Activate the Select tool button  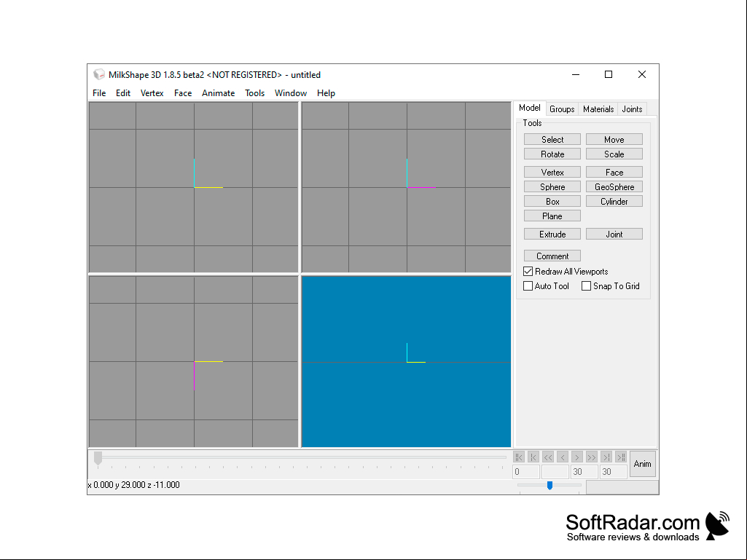click(x=552, y=140)
